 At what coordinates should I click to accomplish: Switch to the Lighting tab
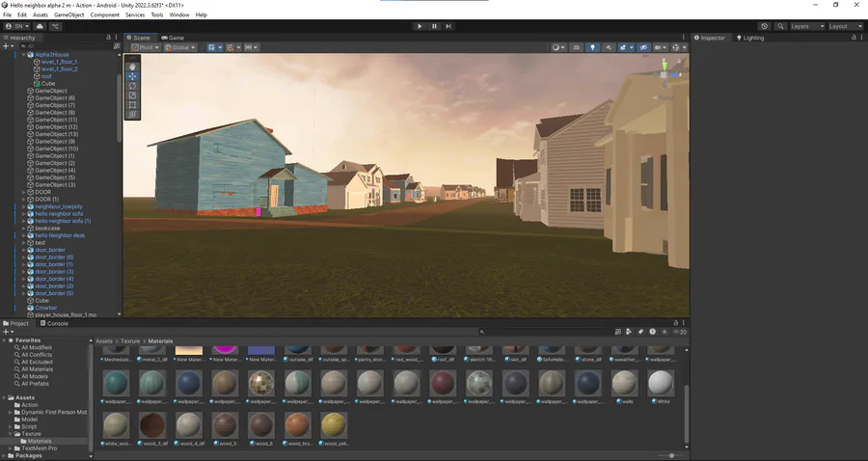pos(750,38)
